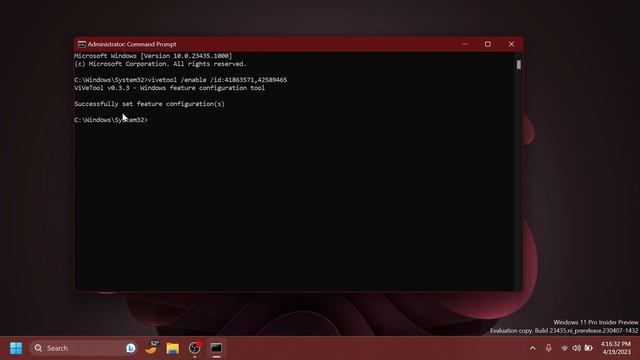Open Command Prompt system menu icon
640x360 pixels.
(x=82, y=44)
